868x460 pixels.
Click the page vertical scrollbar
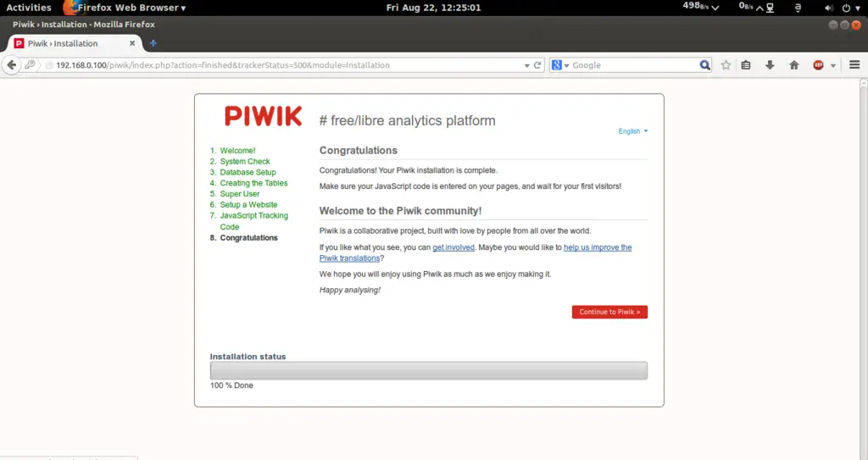[x=864, y=269]
